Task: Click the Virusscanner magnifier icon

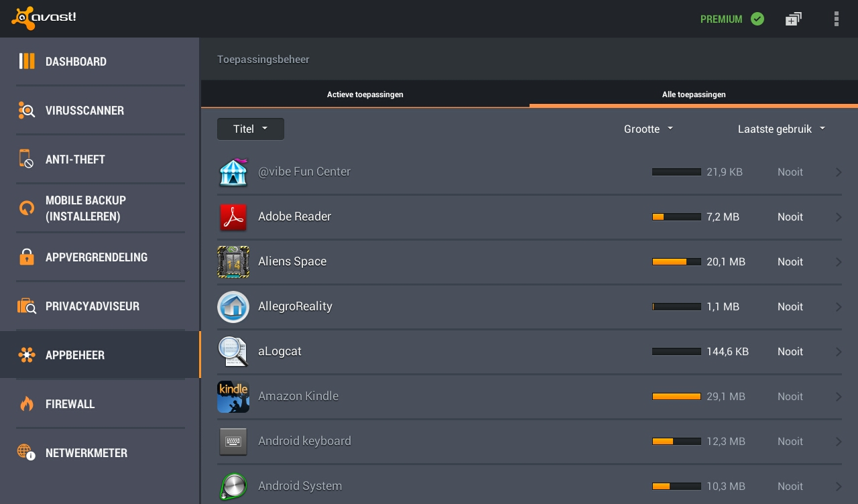Action: pyautogui.click(x=27, y=110)
